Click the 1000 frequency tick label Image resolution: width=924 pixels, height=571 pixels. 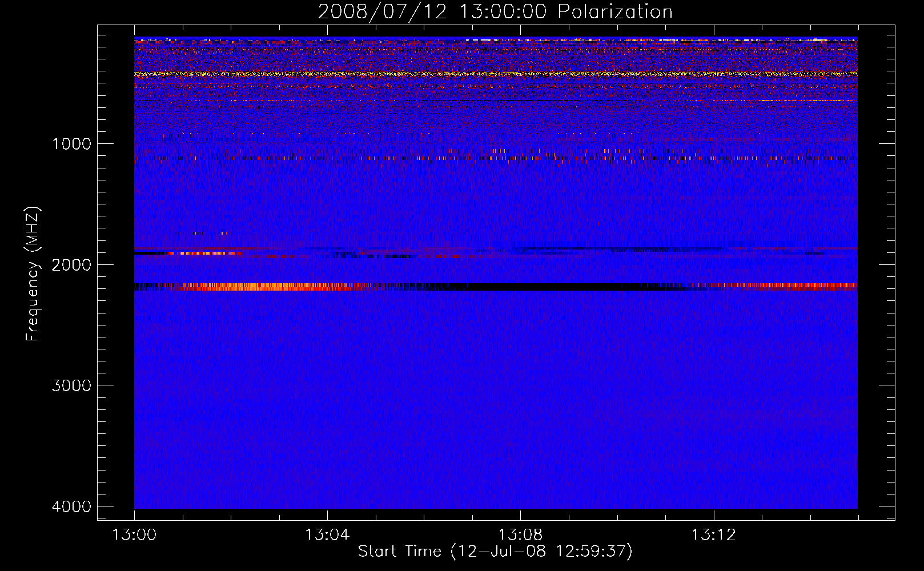[71, 144]
